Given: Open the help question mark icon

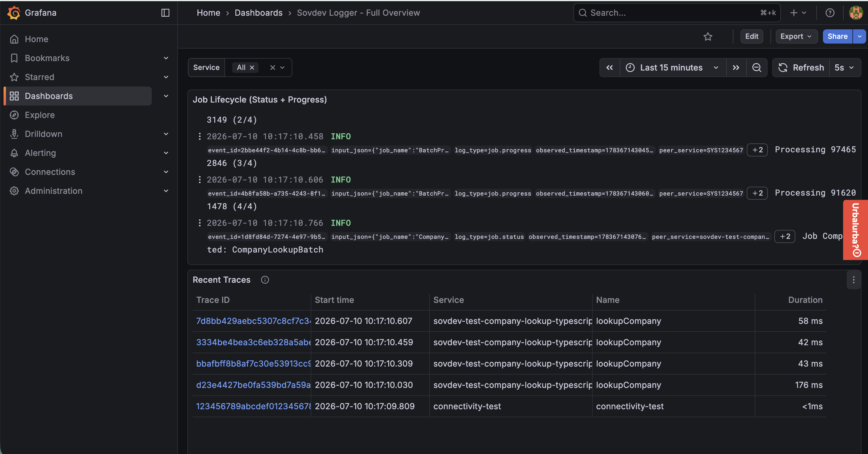Looking at the screenshot, I should [830, 13].
